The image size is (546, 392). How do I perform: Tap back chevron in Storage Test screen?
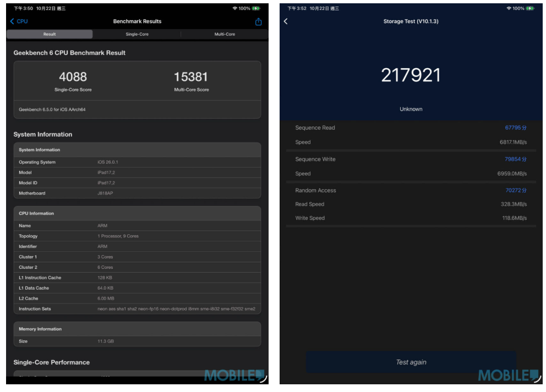click(286, 21)
